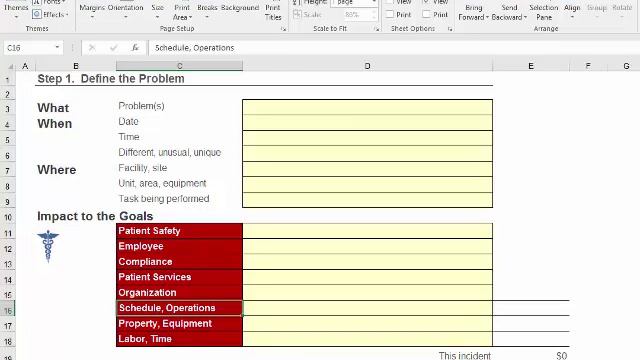
Task: Click the 'Unit, area, equipment' label
Action: pos(162,183)
